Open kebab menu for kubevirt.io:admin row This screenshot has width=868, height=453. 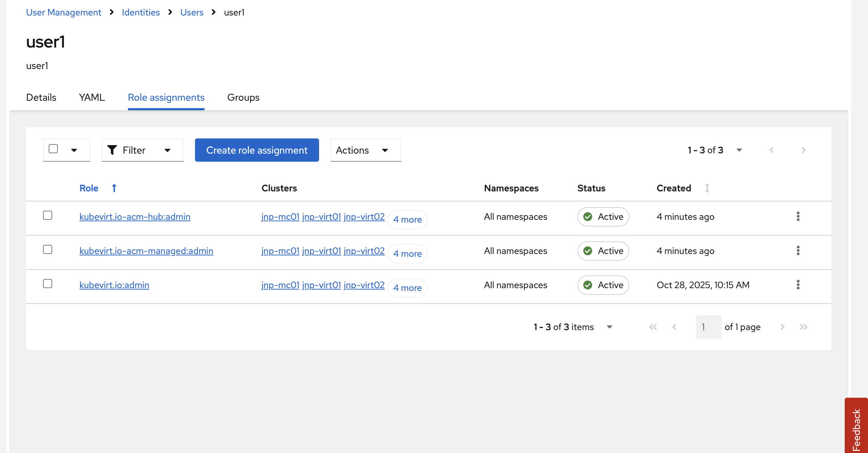point(798,285)
